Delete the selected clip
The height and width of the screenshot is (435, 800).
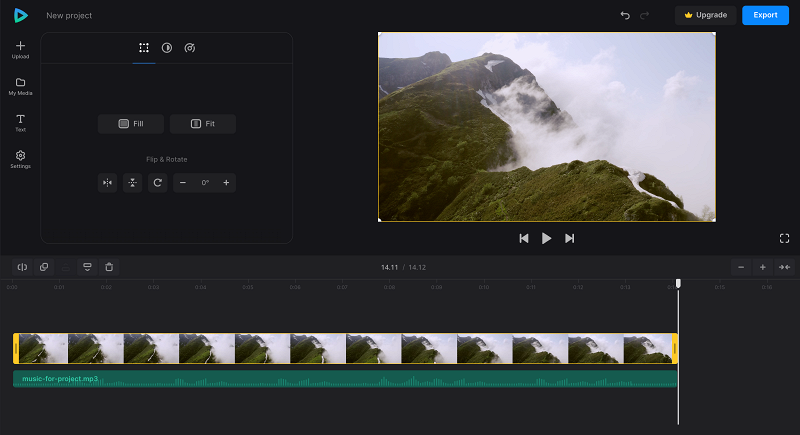click(109, 267)
